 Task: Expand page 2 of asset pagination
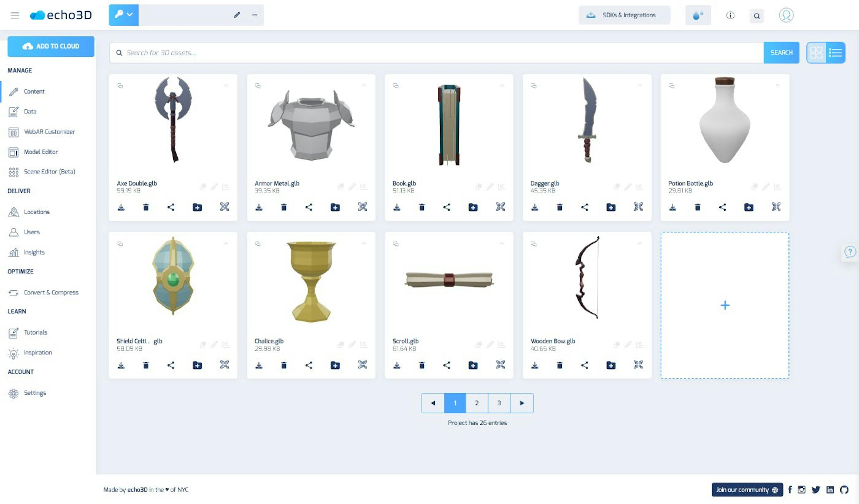click(x=477, y=403)
